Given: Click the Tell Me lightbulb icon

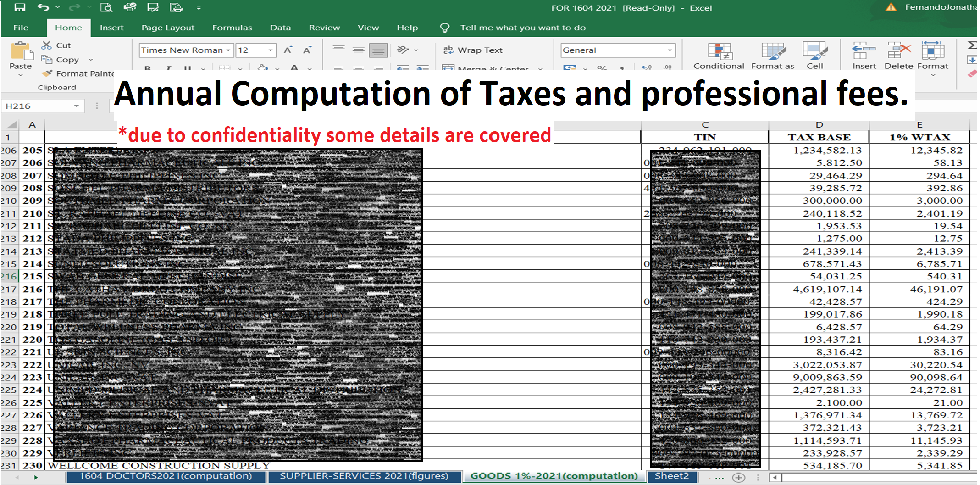Looking at the screenshot, I should [444, 28].
